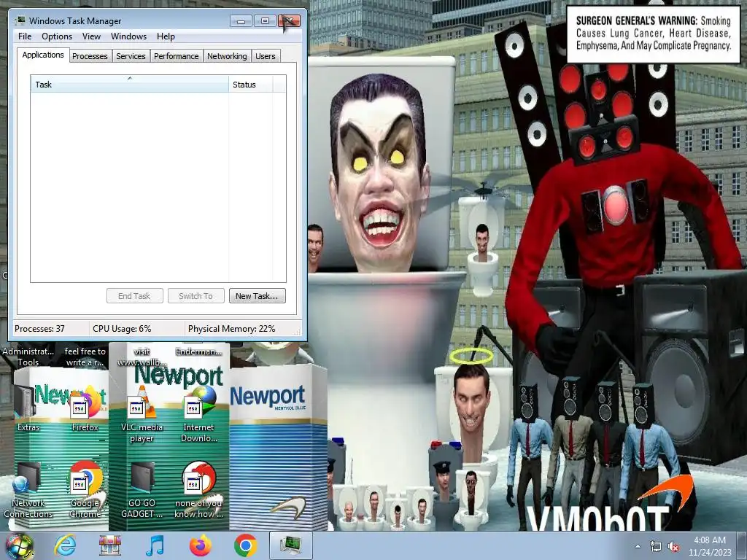The height and width of the screenshot is (560, 747).
Task: Select the 'visit www.wallb...' desktop label
Action: click(x=142, y=357)
